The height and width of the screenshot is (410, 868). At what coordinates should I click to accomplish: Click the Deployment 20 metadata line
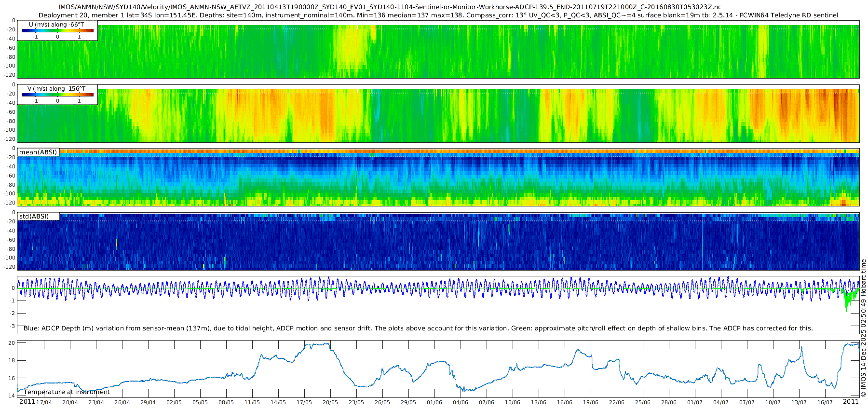pos(438,15)
